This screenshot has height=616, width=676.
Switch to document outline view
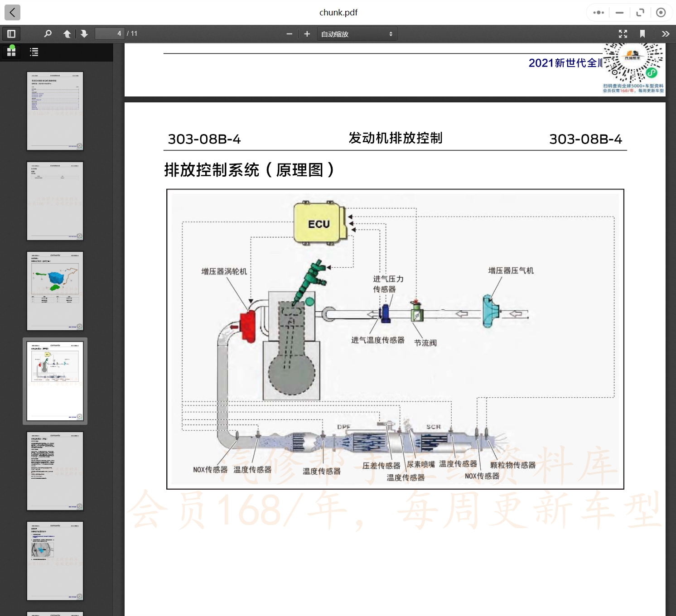click(34, 52)
